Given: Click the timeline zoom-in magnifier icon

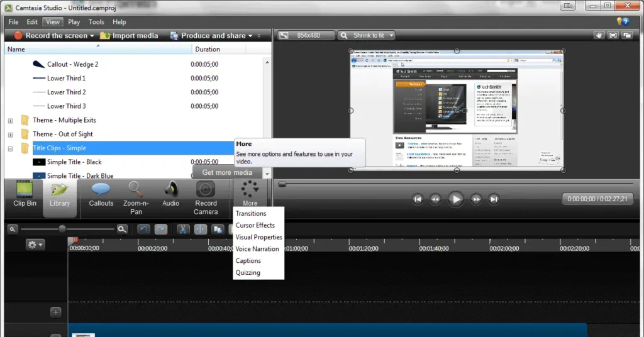Looking at the screenshot, I should [x=122, y=229].
